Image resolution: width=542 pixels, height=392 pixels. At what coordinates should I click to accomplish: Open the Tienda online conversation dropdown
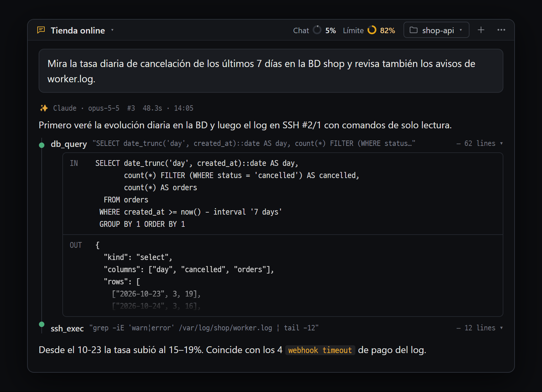(x=112, y=30)
